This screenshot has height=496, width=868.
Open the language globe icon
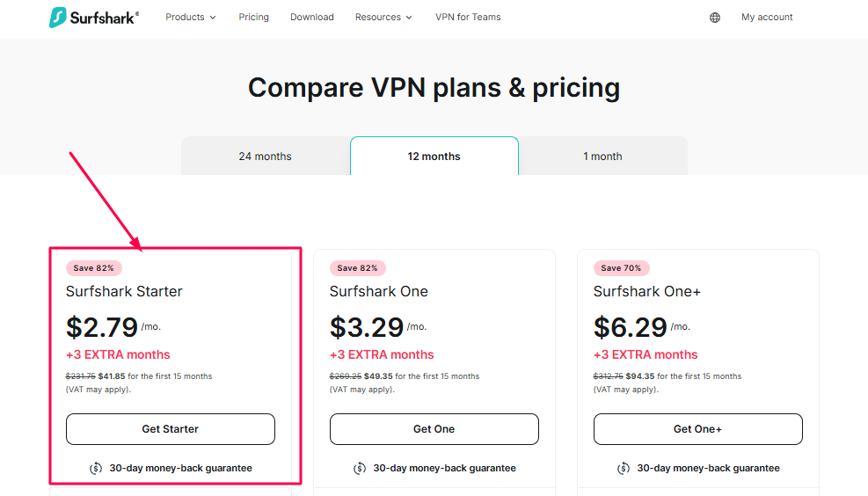coord(715,18)
